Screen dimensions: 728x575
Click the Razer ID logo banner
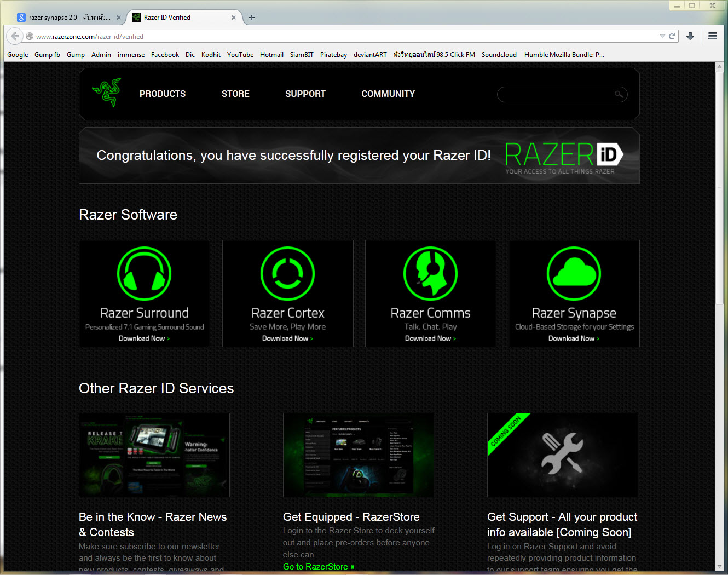pos(564,158)
